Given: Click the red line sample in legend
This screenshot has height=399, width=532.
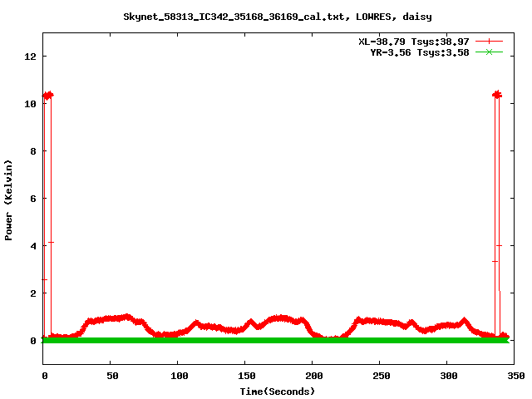Looking at the screenshot, I should pyautogui.click(x=489, y=42).
